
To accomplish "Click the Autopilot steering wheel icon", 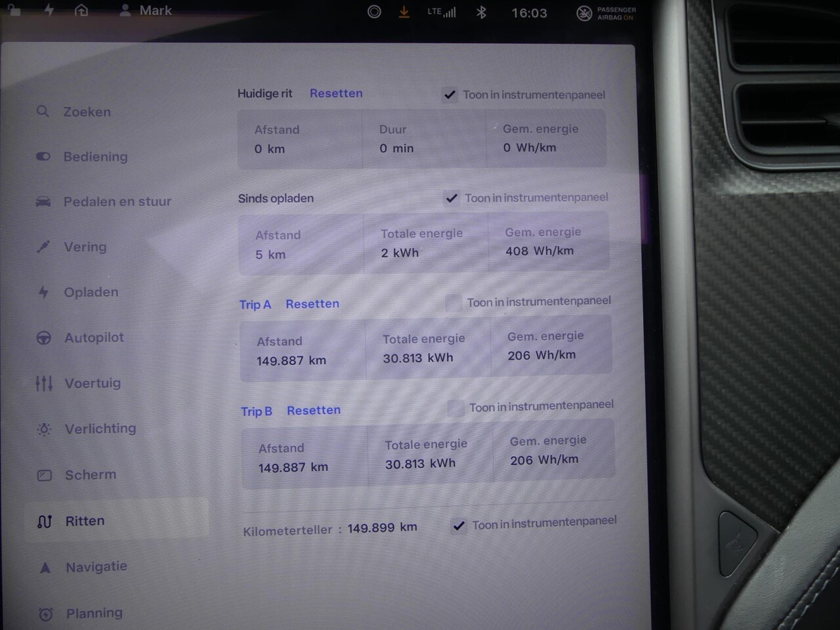I will [x=43, y=338].
